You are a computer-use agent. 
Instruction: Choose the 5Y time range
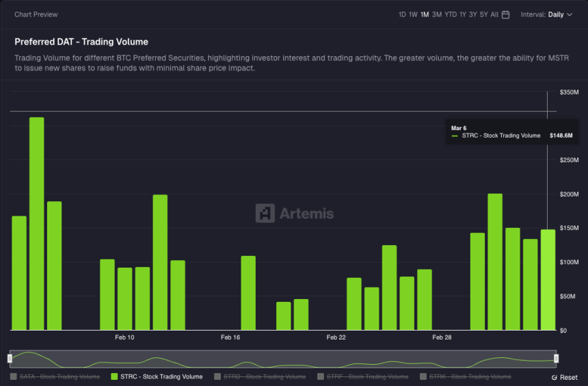click(483, 14)
